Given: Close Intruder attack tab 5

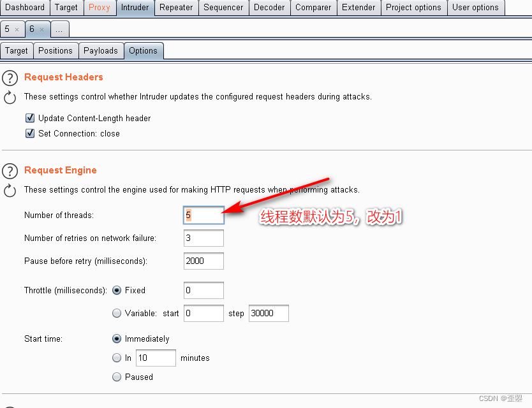Looking at the screenshot, I should point(17,29).
